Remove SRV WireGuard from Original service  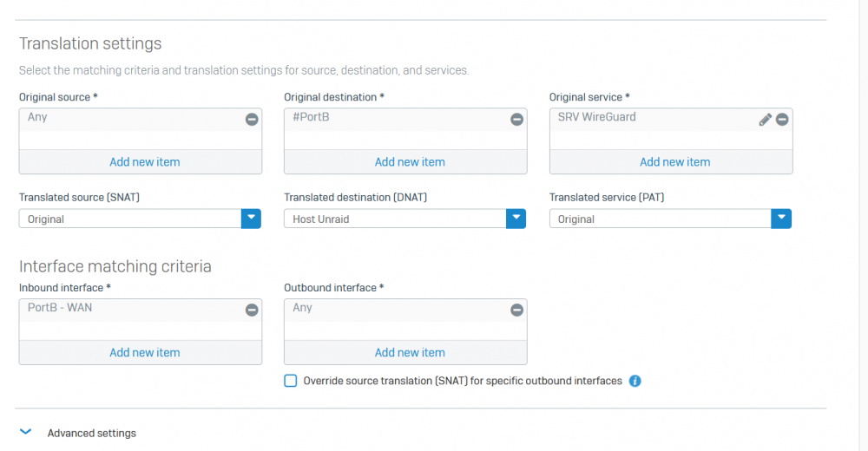(782, 120)
